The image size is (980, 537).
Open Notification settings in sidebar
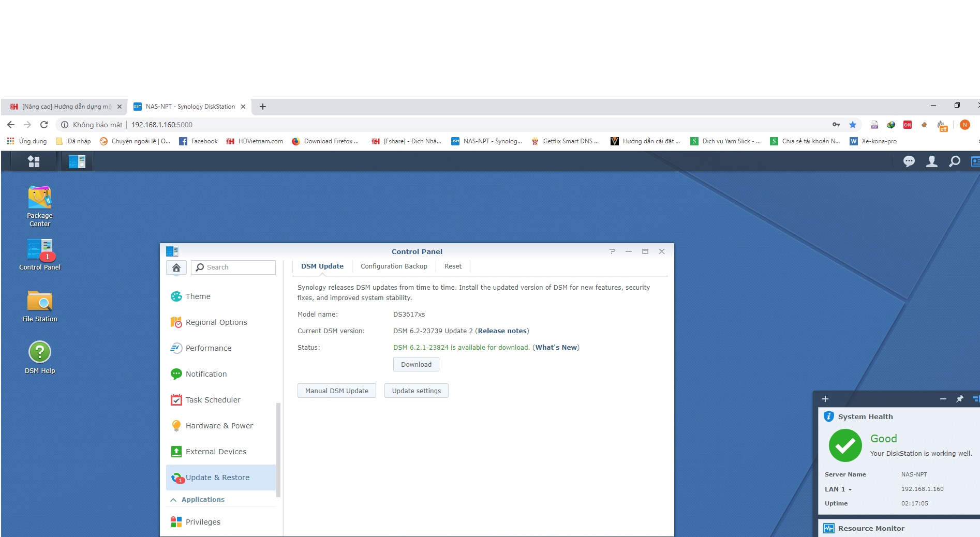[x=221, y=374]
